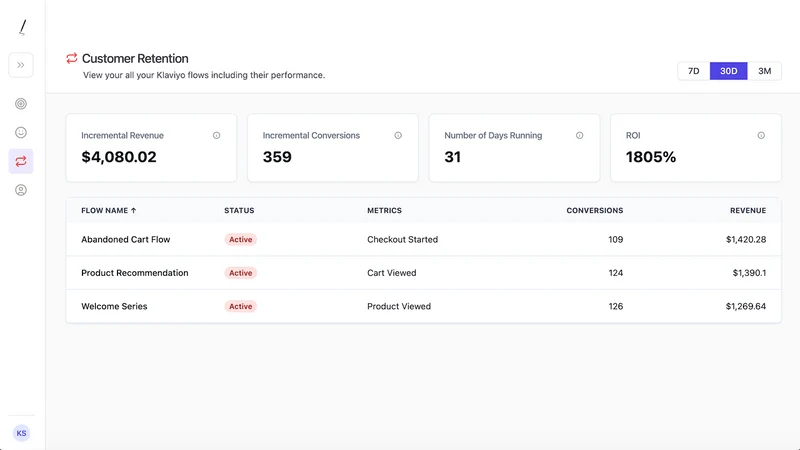The image size is (800, 450).
Task: Open the target icon in sidebar
Action: [x=21, y=104]
